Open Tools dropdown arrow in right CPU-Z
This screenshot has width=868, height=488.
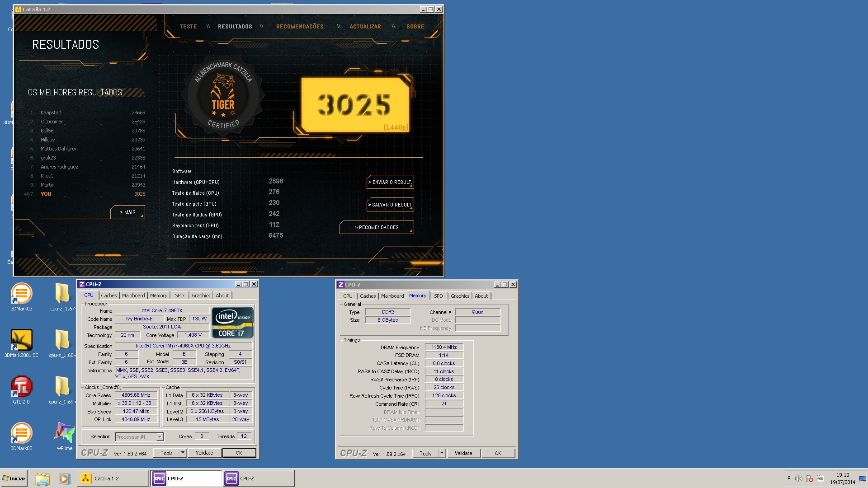(442, 453)
